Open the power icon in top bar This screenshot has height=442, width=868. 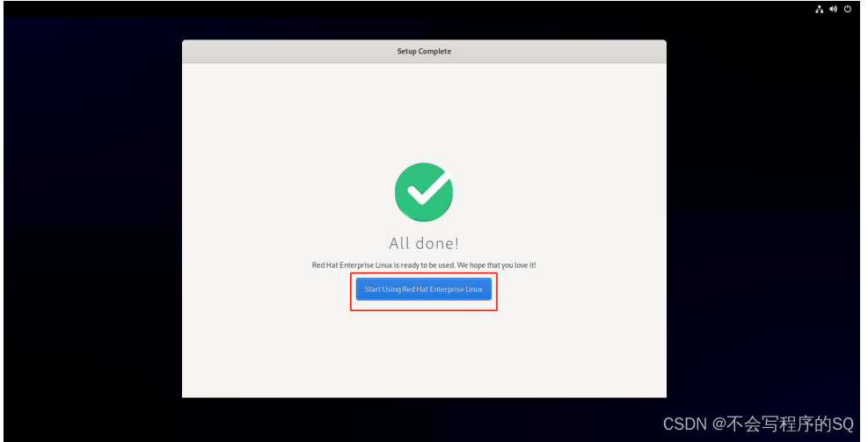[848, 10]
